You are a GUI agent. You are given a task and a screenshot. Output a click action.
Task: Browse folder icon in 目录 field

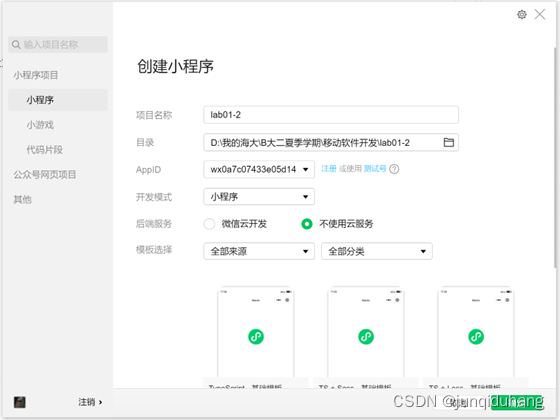coord(449,142)
